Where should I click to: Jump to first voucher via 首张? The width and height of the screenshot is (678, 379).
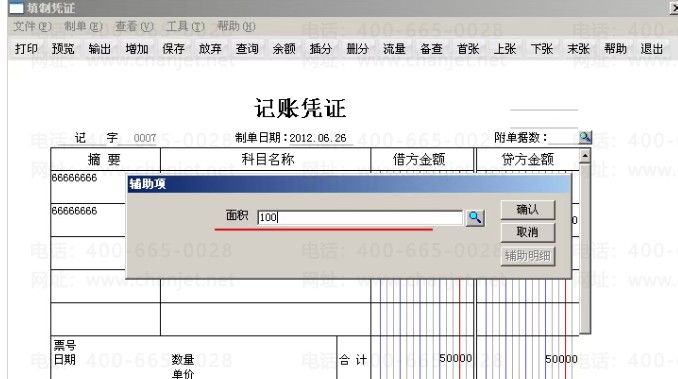pyautogui.click(x=468, y=49)
